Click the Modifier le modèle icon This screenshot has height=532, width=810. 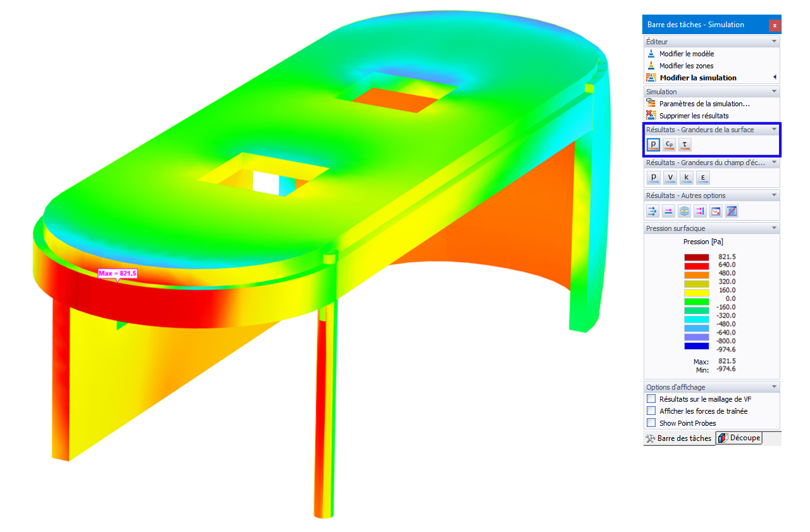click(651, 54)
